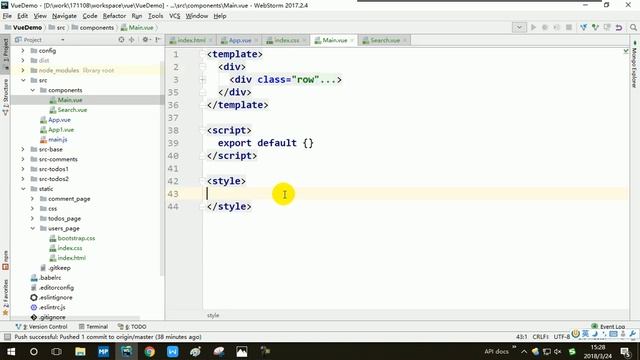Open the Refactor menu
Viewport: 640px width, 360px height.
[x=114, y=16]
